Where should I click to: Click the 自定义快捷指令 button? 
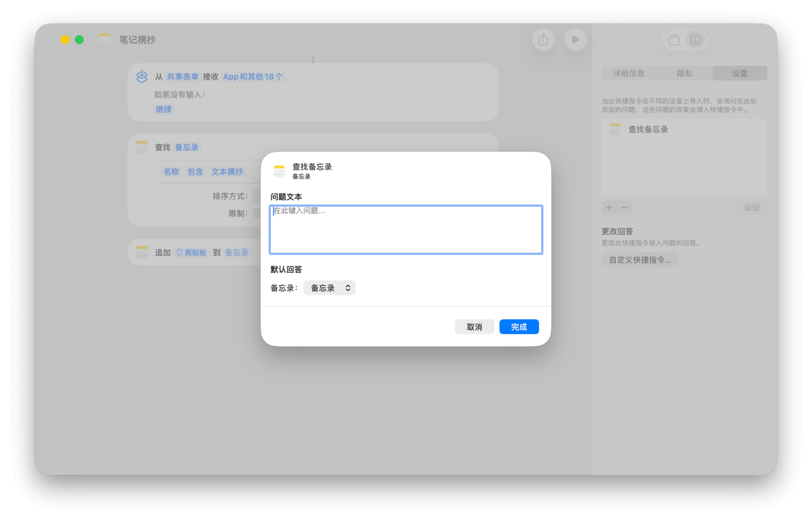point(639,260)
